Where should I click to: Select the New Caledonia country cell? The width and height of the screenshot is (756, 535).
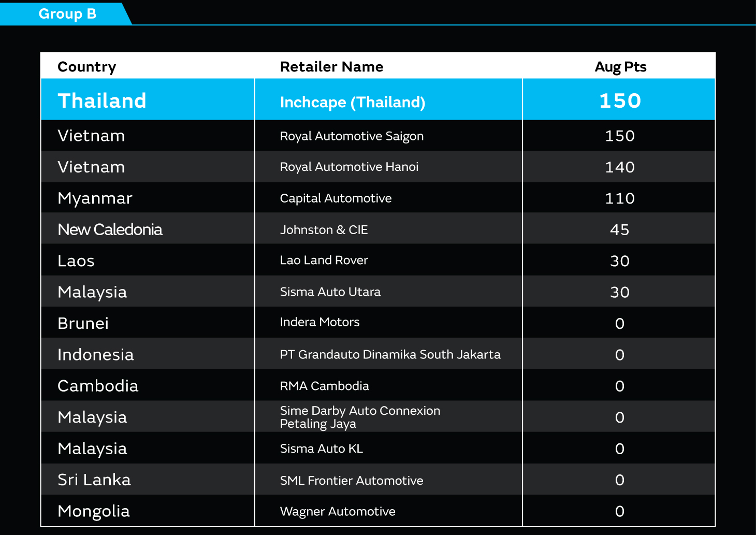pyautogui.click(x=110, y=229)
